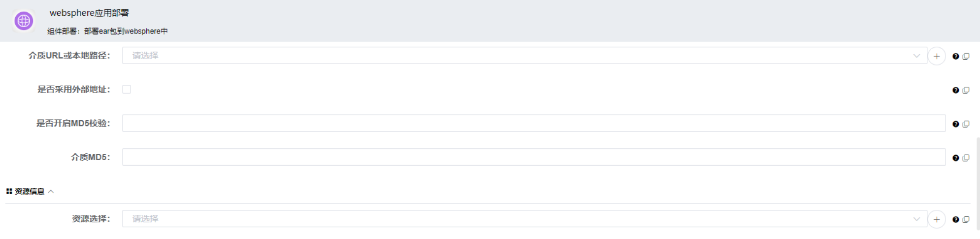Click the 是否开启MD5校验 input field
This screenshot has width=980, height=239.
pyautogui.click(x=533, y=123)
